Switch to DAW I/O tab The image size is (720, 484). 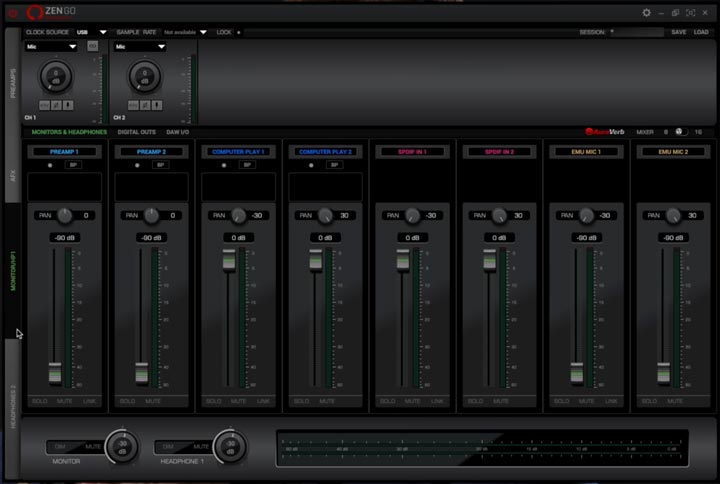tap(177, 132)
